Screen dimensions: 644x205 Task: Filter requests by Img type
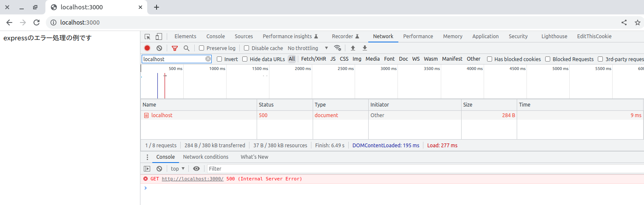pyautogui.click(x=357, y=59)
